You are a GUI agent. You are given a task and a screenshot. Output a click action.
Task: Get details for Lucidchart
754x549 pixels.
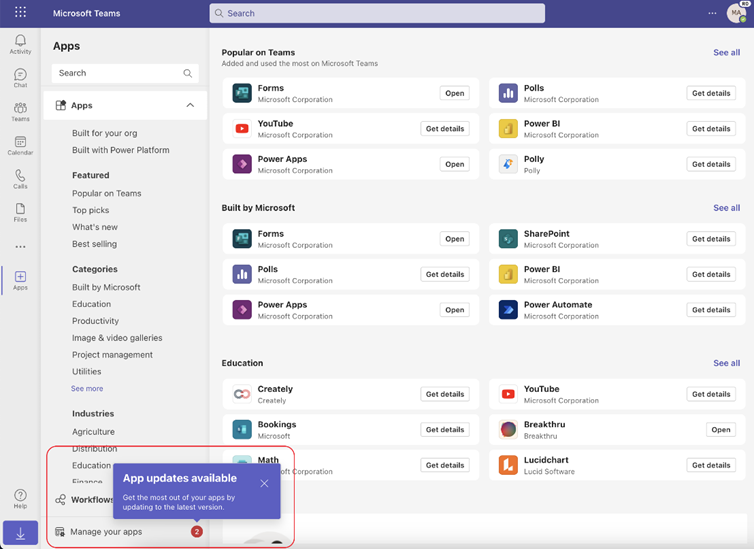point(711,465)
